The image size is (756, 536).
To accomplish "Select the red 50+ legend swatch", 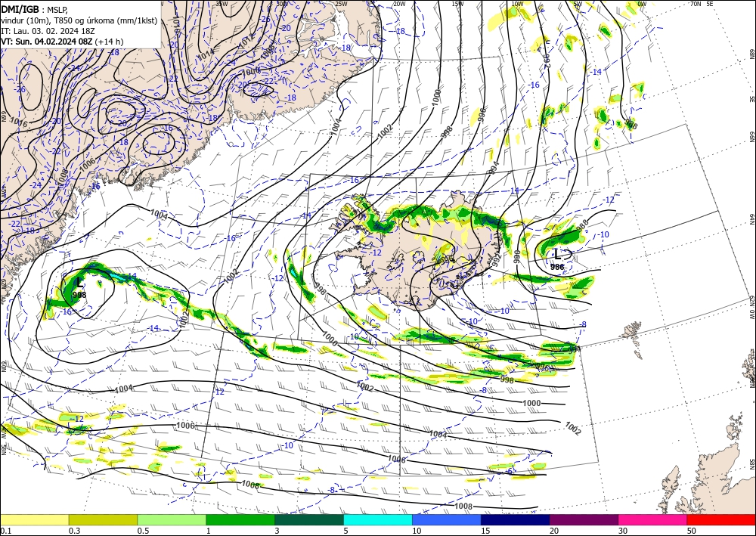I will click(721, 519).
